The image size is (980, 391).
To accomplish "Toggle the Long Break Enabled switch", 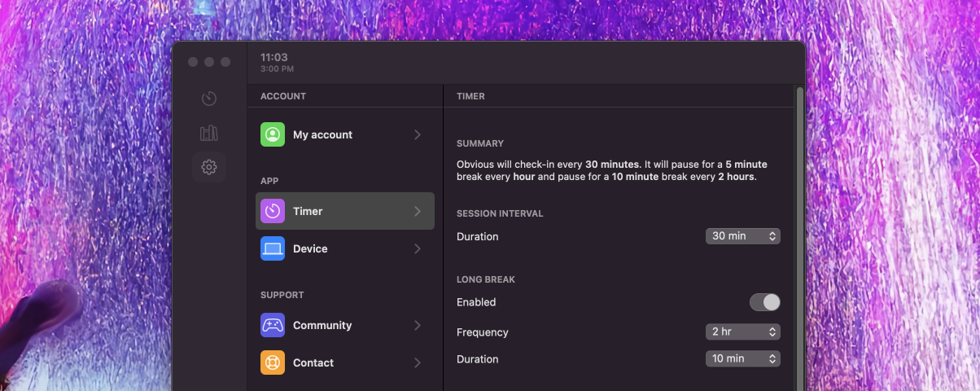I will pos(765,302).
